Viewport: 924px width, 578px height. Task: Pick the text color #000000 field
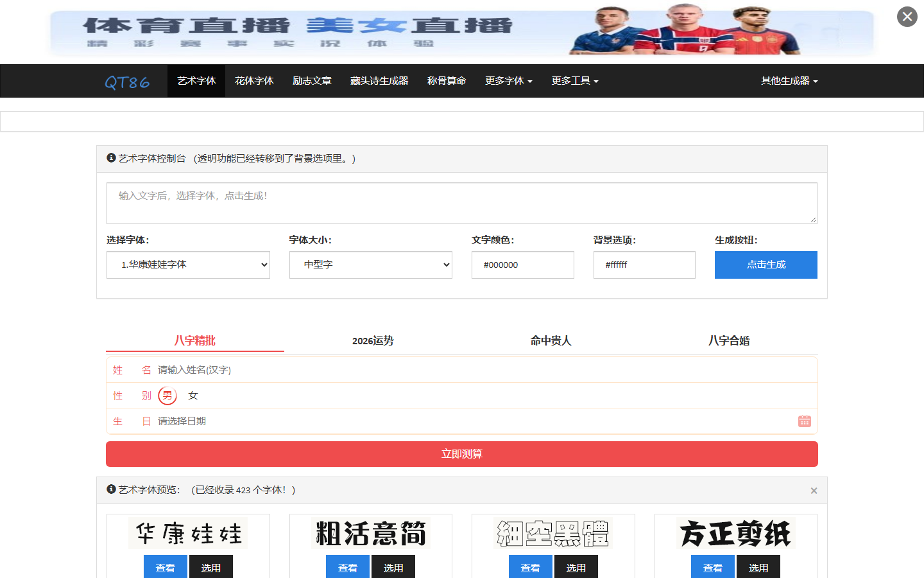tap(523, 265)
